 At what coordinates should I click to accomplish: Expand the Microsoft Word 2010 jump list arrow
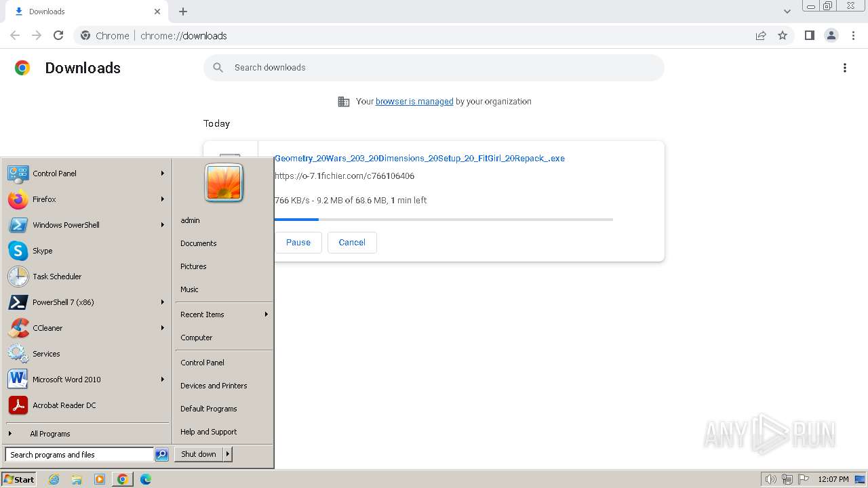coord(163,380)
